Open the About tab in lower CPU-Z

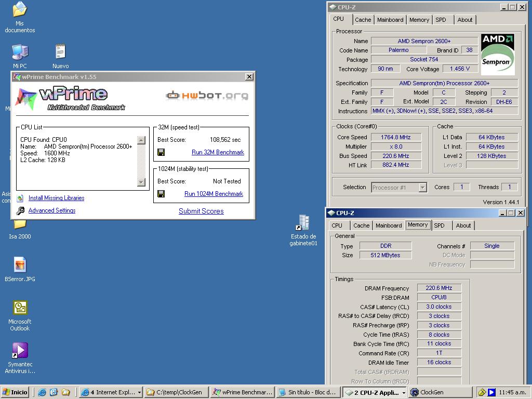tap(463, 225)
